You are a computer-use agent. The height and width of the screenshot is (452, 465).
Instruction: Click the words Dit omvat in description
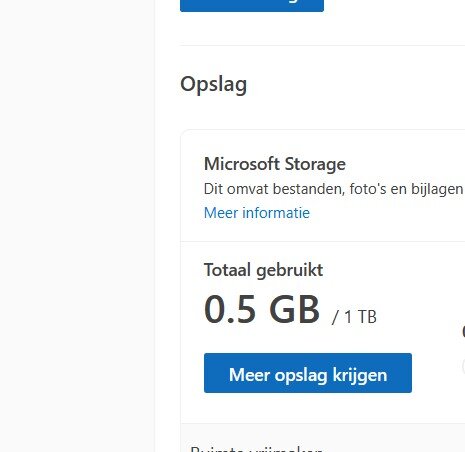[236, 189]
